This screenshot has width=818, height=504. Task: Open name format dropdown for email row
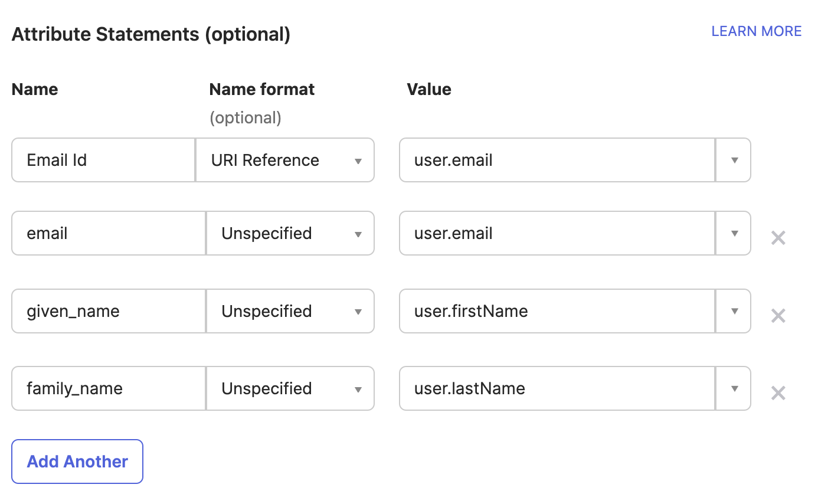tap(290, 233)
